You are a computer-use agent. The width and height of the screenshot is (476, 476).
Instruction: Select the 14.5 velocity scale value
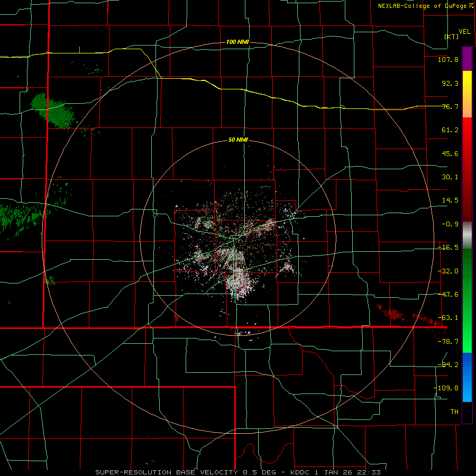click(x=450, y=200)
